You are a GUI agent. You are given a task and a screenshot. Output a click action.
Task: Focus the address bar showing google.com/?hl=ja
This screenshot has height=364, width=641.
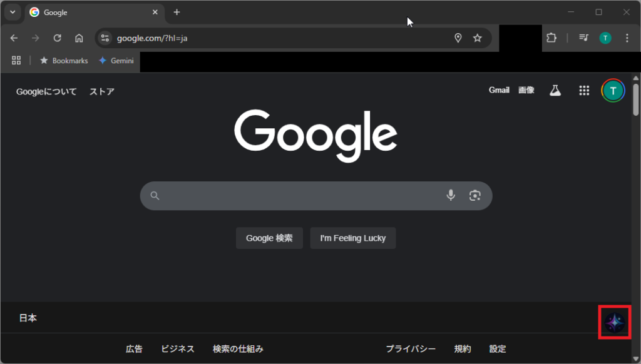(x=293, y=38)
